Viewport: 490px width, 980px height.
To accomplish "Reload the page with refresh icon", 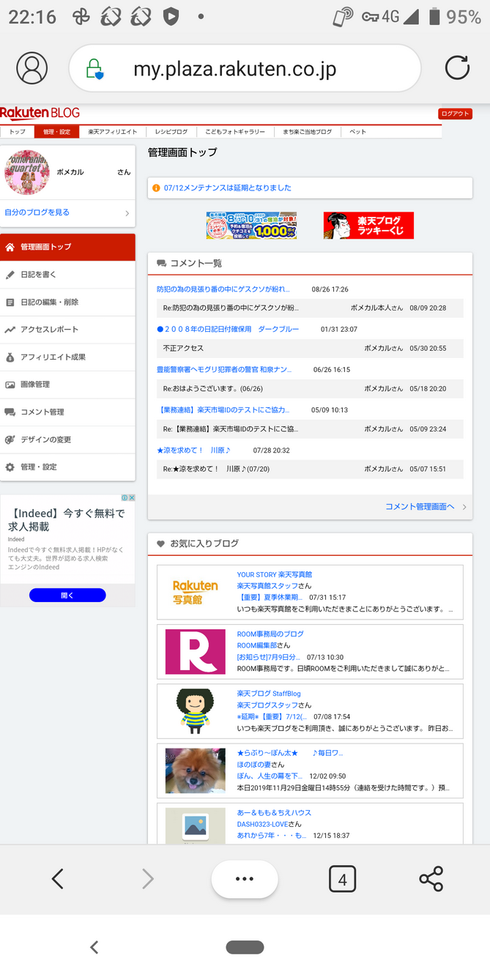I will tap(457, 68).
